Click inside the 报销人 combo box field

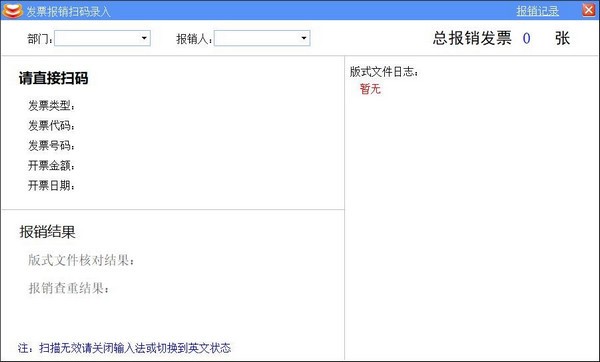point(262,38)
